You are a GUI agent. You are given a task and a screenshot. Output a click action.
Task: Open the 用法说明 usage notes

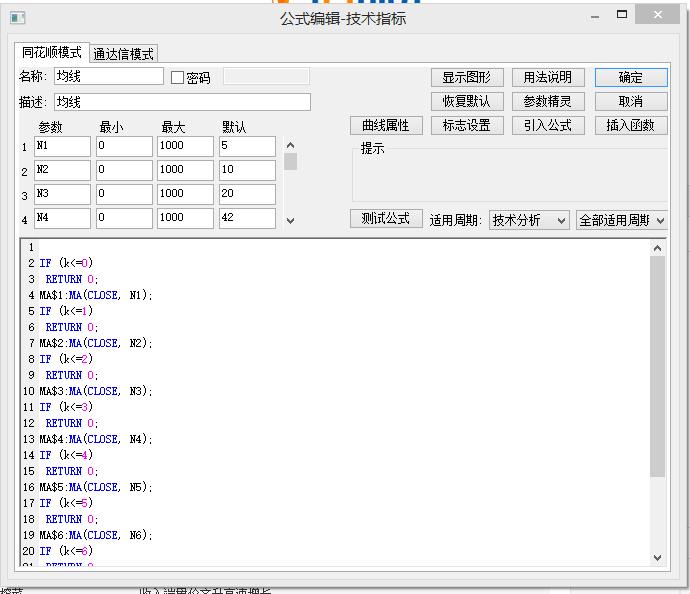[x=547, y=77]
